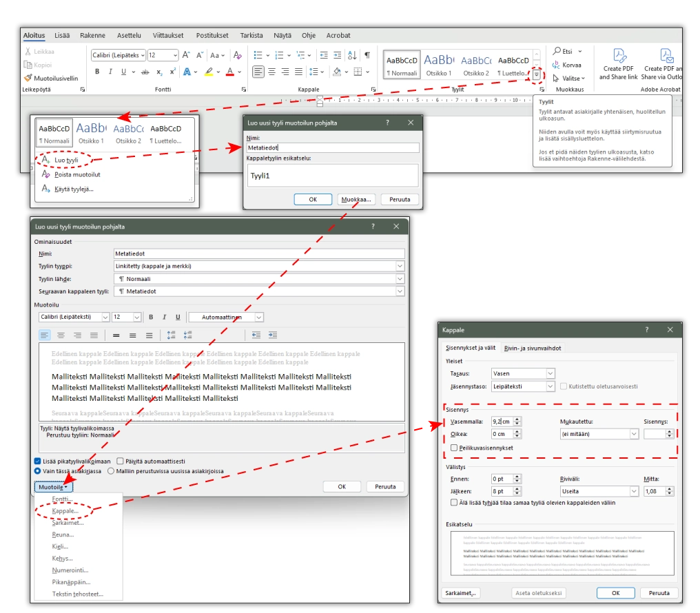Center alignment icon in style dialog
The width and height of the screenshot is (700, 613).
click(x=61, y=335)
